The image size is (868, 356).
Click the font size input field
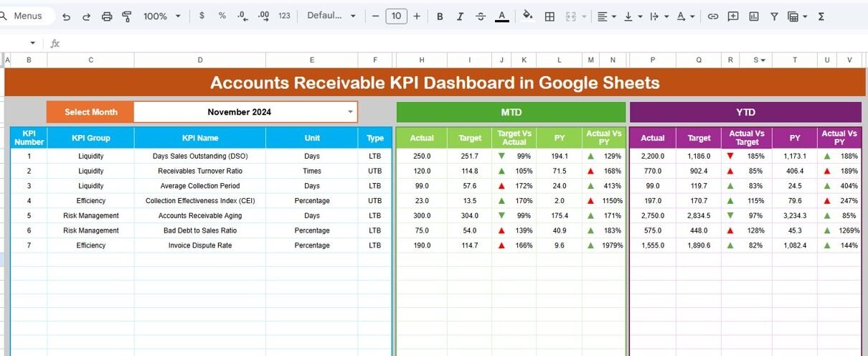pos(396,16)
